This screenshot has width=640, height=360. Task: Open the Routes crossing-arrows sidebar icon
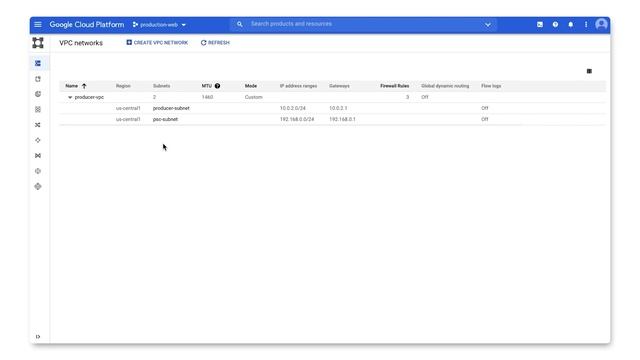click(38, 125)
